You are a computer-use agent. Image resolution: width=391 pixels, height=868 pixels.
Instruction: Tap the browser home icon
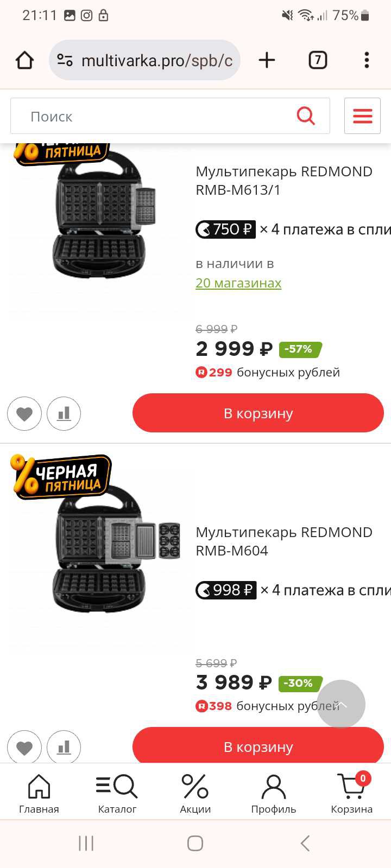tap(24, 60)
